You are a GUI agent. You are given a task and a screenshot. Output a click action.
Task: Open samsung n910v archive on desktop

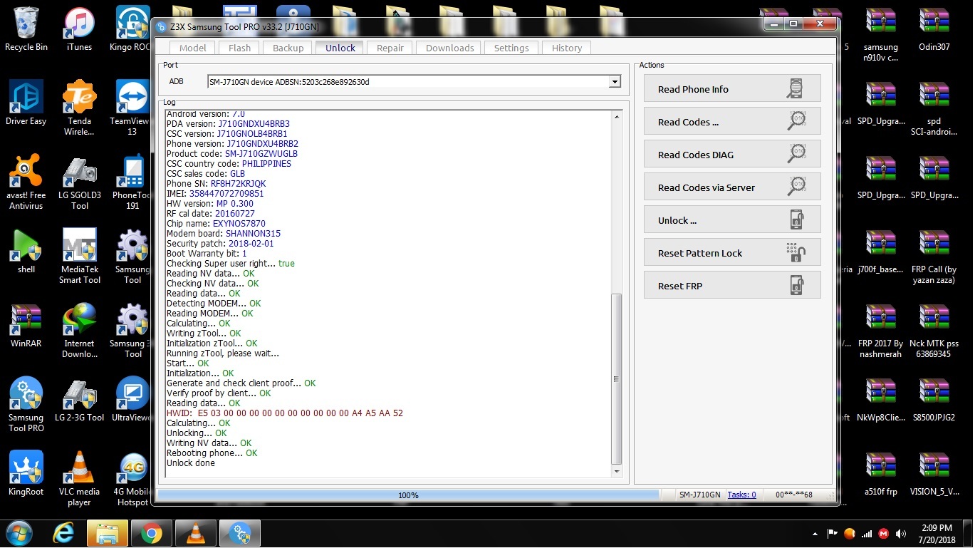point(881,34)
